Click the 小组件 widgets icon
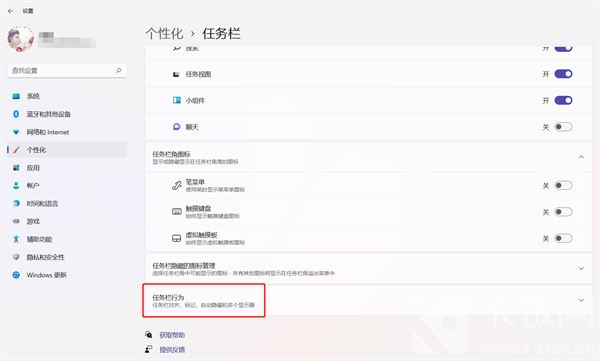Image resolution: width=600 pixels, height=361 pixels. [x=176, y=100]
